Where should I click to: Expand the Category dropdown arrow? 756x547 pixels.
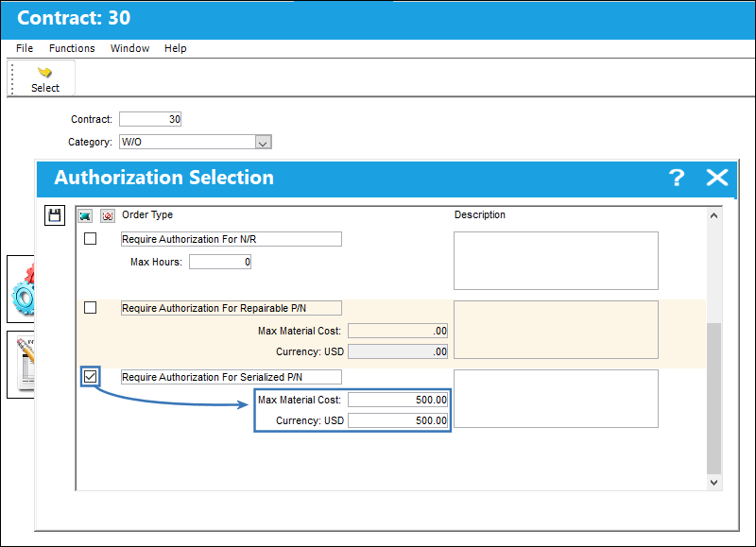[x=263, y=142]
